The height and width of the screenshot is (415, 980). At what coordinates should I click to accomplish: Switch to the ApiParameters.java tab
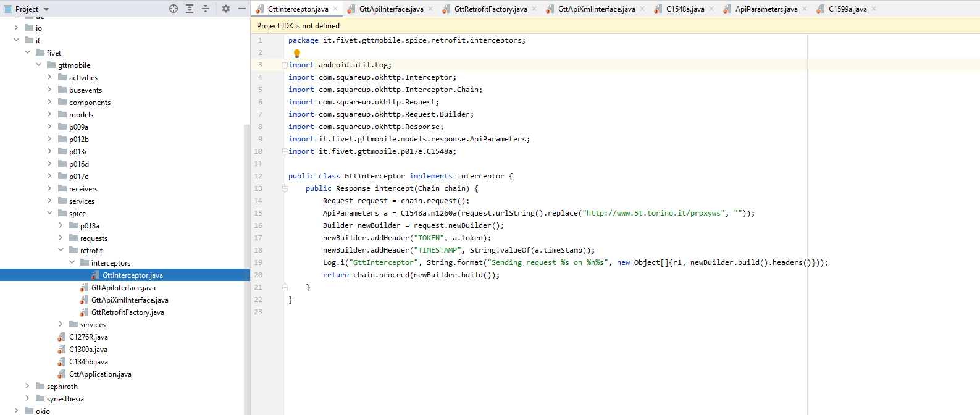click(766, 9)
